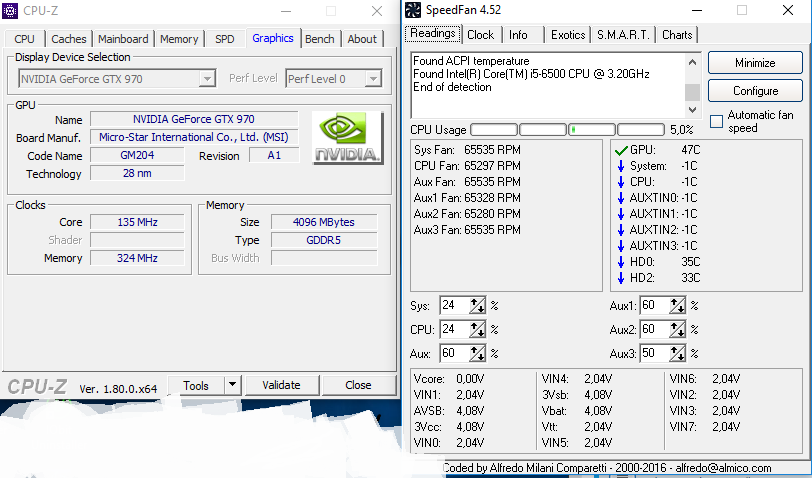Adjust the CPU fan speed stepper
Image resolution: width=812 pixels, height=478 pixels.
coord(477,329)
